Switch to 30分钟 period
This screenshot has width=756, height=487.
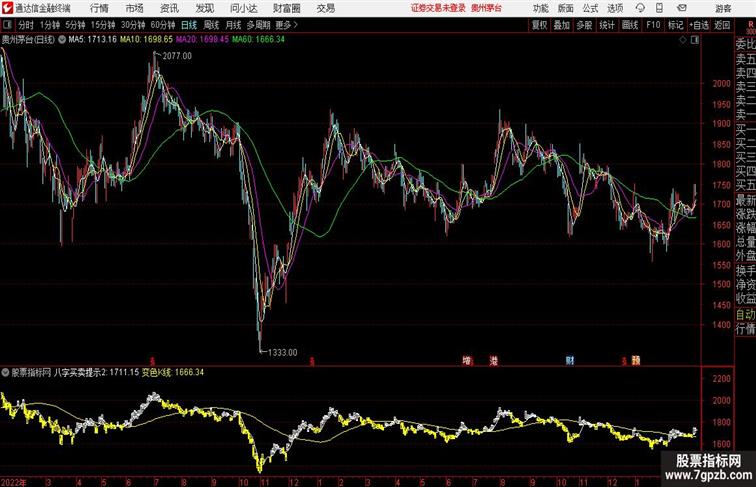pos(133,25)
